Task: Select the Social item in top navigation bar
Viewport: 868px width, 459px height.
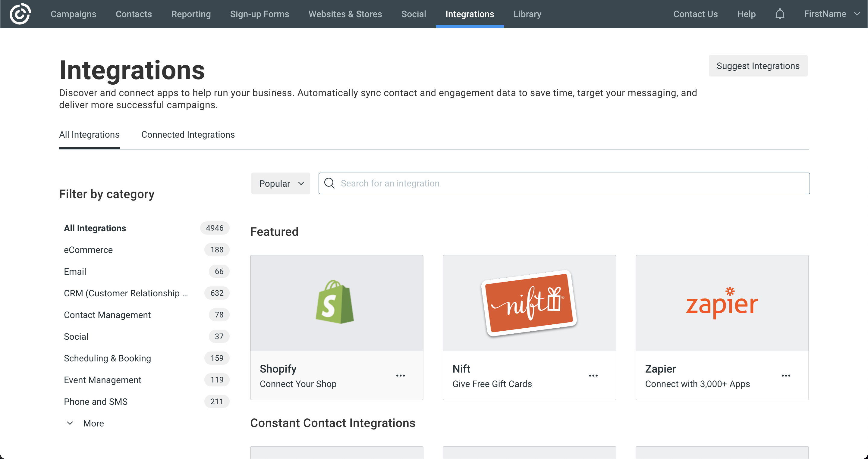Action: point(414,14)
